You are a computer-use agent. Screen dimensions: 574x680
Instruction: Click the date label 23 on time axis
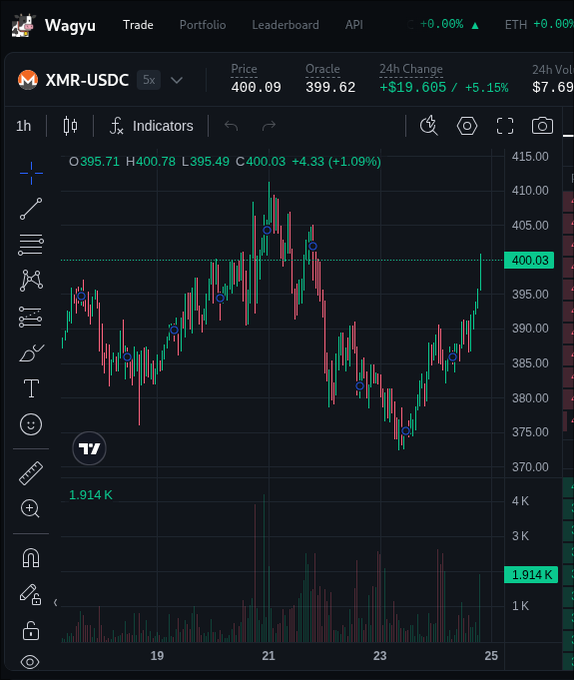(x=380, y=656)
